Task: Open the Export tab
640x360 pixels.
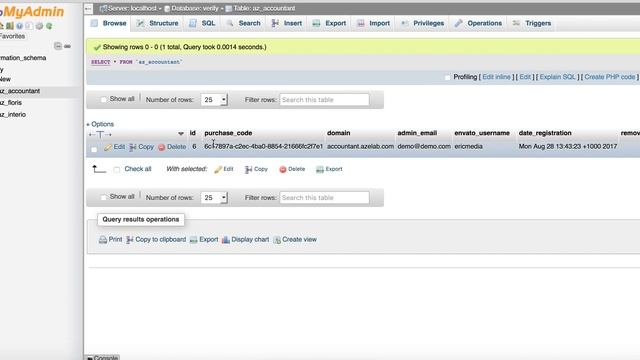Action: tap(329, 23)
